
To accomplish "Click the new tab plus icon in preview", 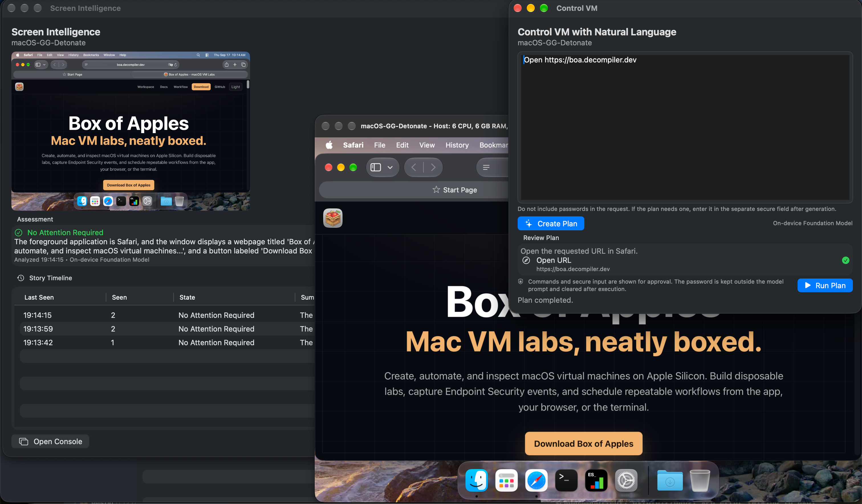I will coord(235,65).
